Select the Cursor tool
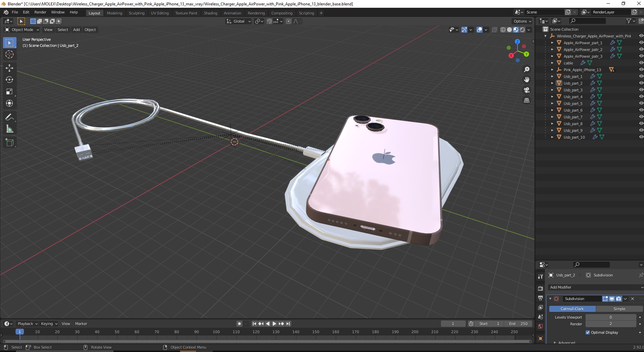Screen dimensions: 644x352 [x=9, y=54]
